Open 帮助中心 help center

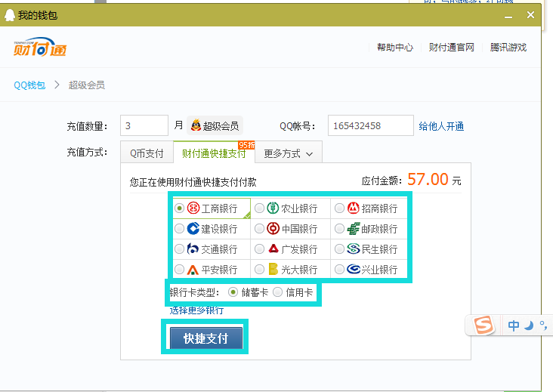[395, 48]
